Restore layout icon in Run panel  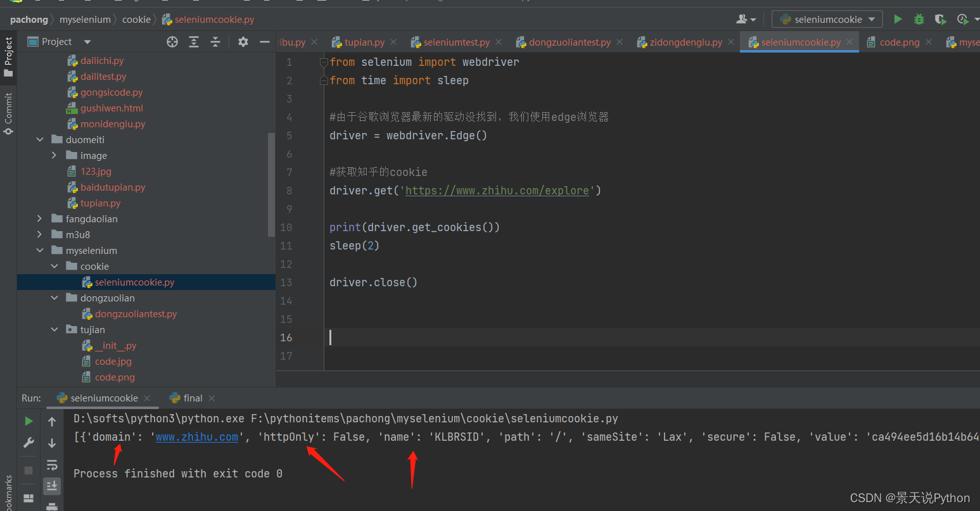pyautogui.click(x=29, y=498)
